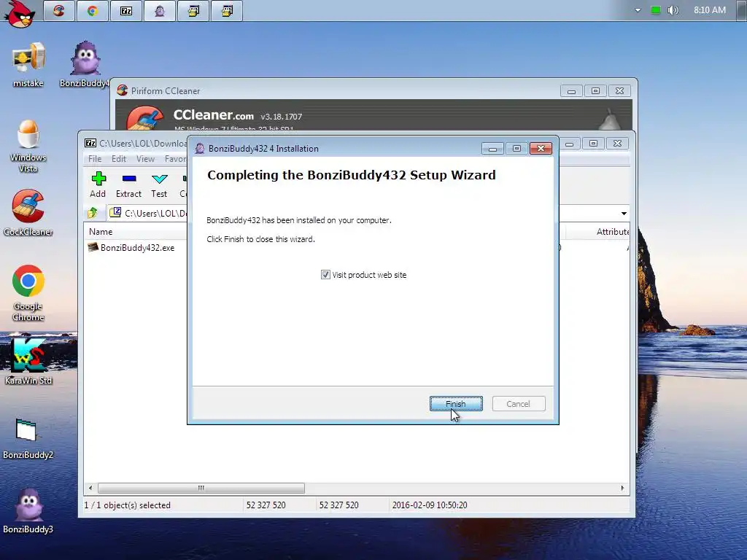Click the Extract tool in 7-Zip

click(x=128, y=184)
